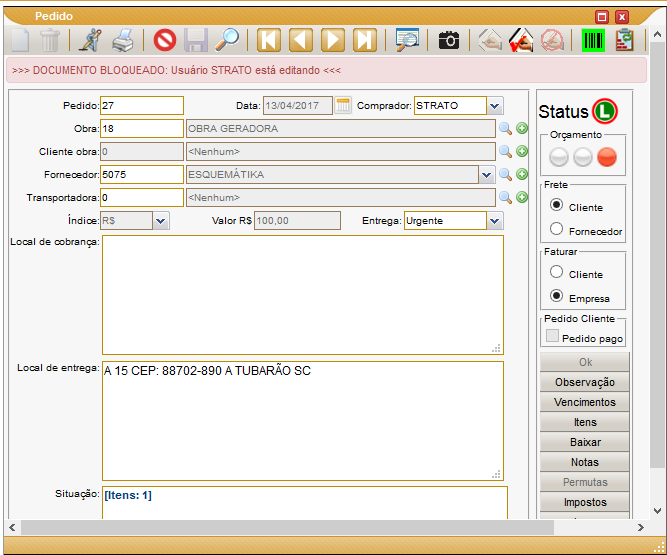Click the Valor R$ field
The width and height of the screenshot is (667, 555).
[297, 221]
